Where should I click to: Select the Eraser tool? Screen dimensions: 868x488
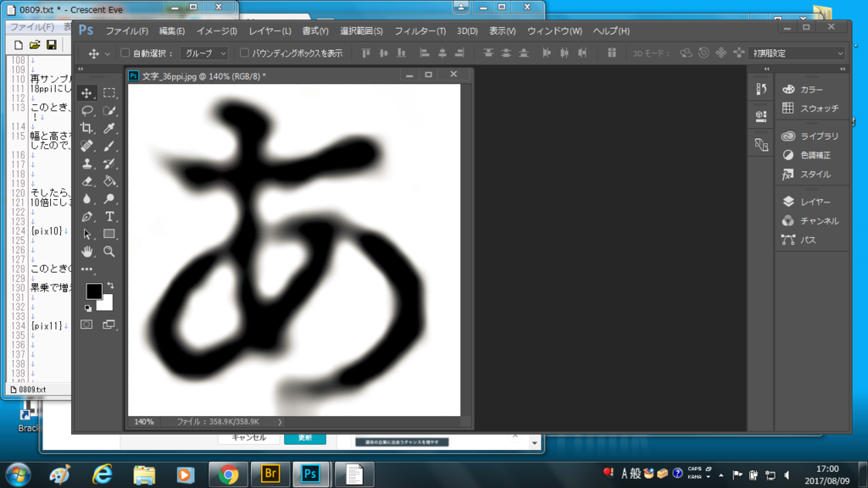click(x=87, y=181)
